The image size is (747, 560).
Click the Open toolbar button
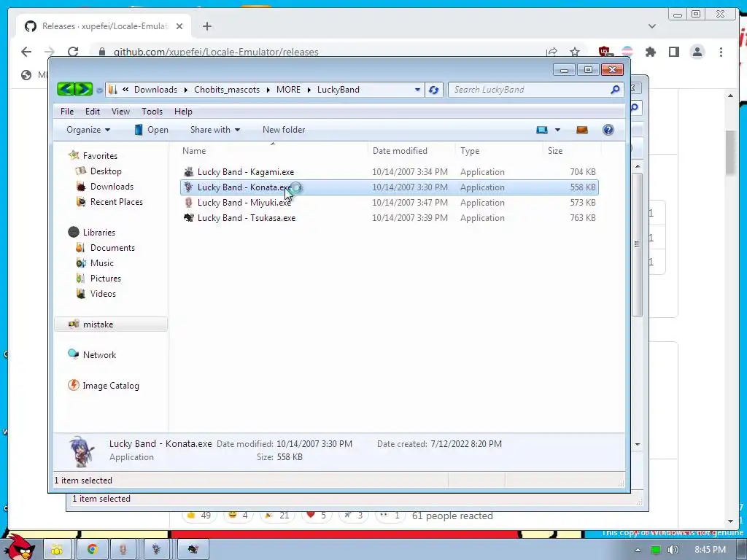pyautogui.click(x=152, y=130)
